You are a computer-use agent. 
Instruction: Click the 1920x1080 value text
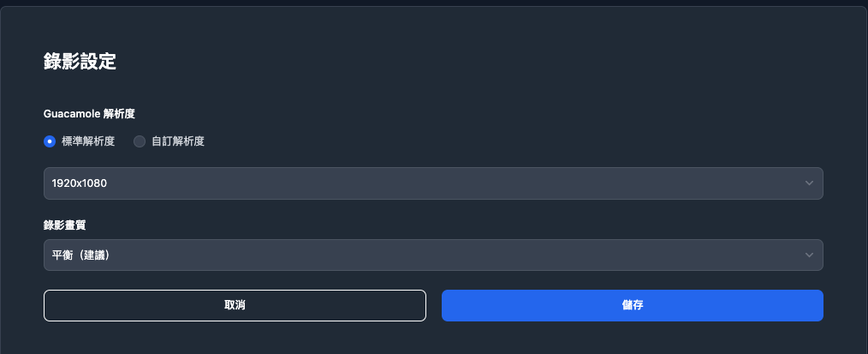[79, 183]
